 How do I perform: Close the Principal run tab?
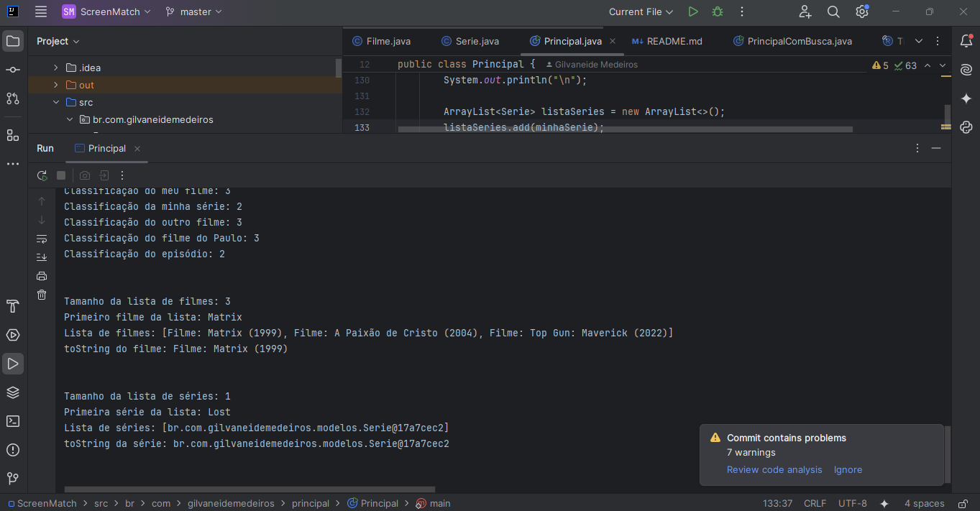tap(137, 149)
